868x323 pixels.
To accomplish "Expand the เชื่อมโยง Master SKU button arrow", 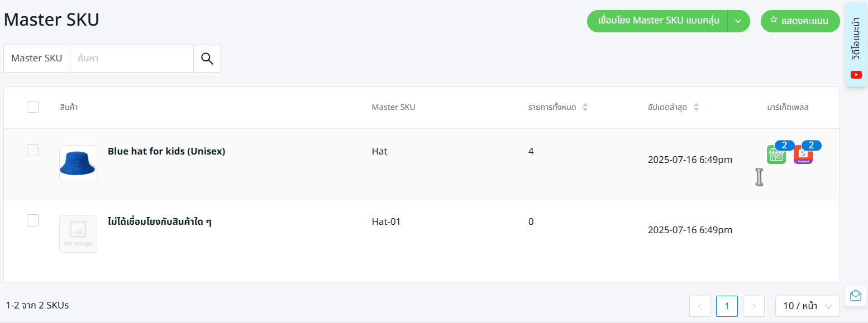I will 738,21.
